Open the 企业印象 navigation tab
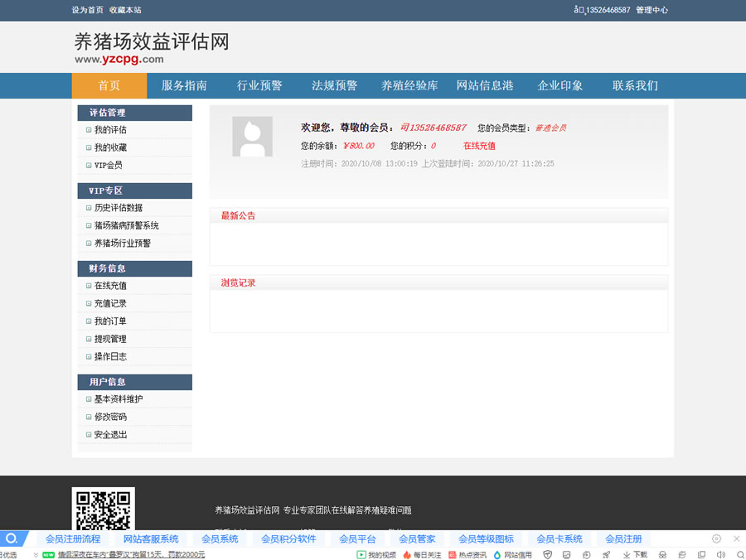Viewport: 746px width, 560px height. (560, 85)
